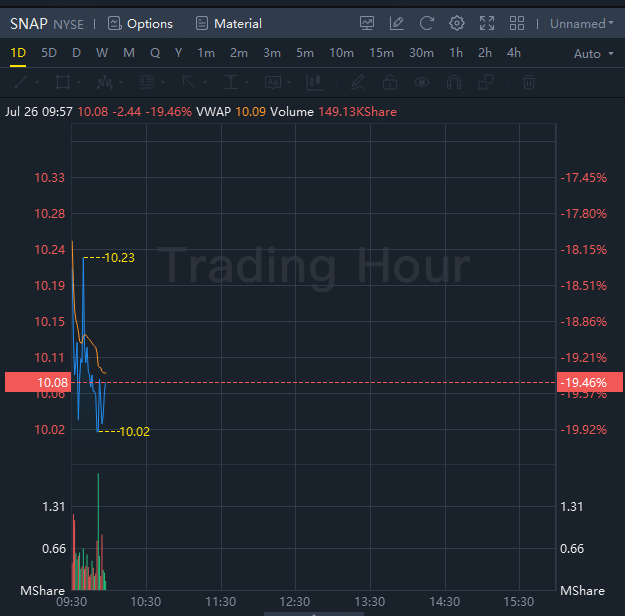Screen dimensions: 625x616
Task: Expand chart to fullscreen icon
Action: click(x=487, y=23)
